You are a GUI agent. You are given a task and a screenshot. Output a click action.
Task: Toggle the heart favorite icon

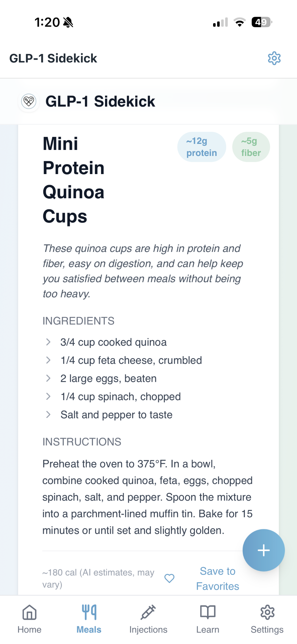point(169,578)
